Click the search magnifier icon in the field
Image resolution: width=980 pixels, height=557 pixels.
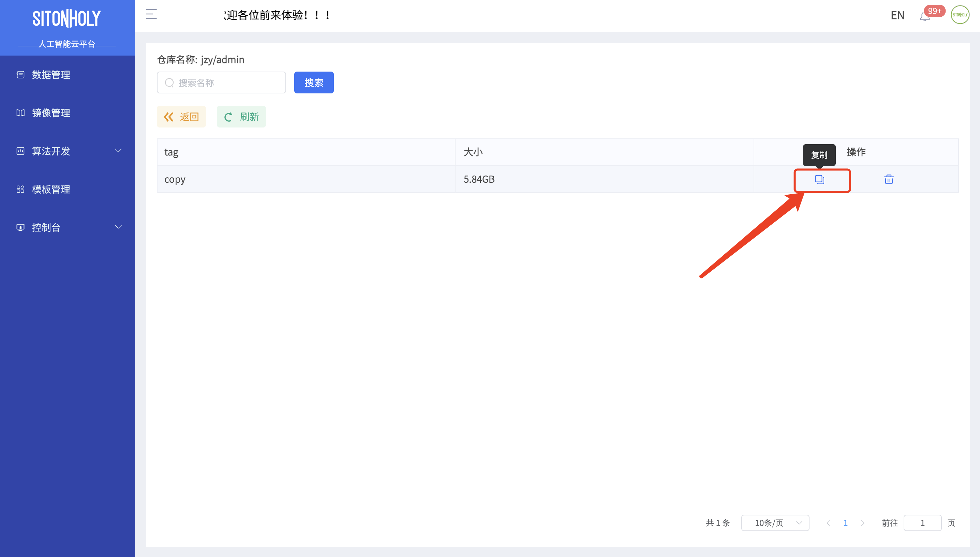169,82
